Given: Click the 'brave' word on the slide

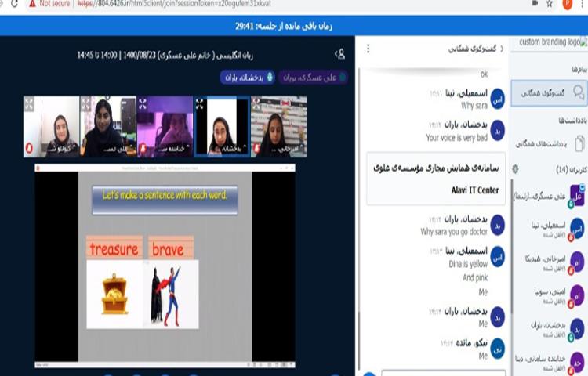Looking at the screenshot, I should (x=168, y=249).
